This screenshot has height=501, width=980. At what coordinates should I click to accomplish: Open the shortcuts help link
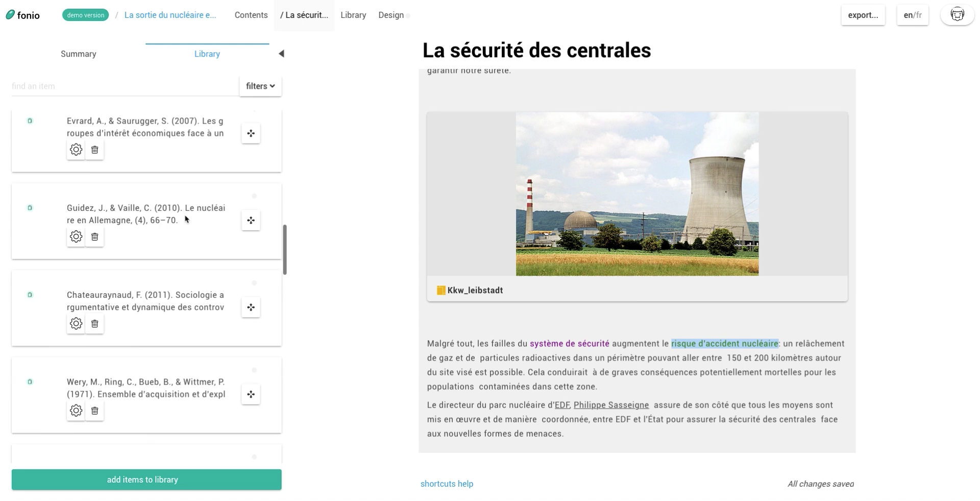446,484
